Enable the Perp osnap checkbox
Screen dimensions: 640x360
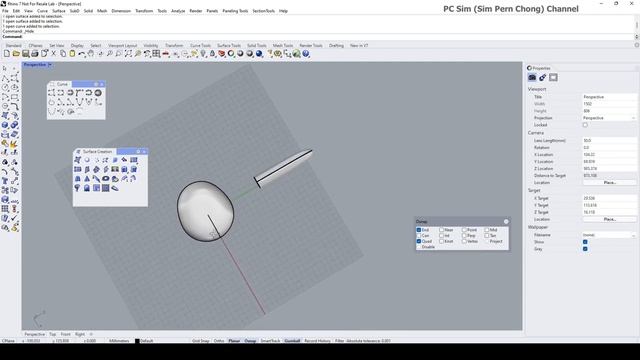[464, 236]
